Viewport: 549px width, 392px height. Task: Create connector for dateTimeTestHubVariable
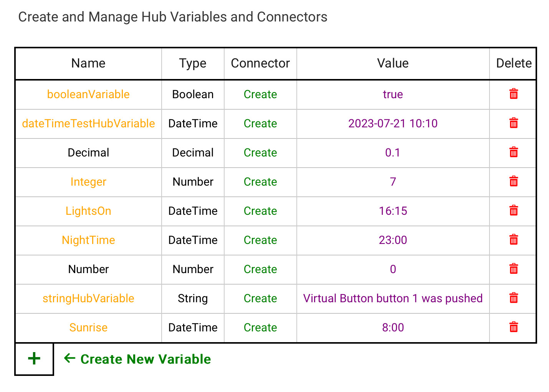click(x=260, y=124)
